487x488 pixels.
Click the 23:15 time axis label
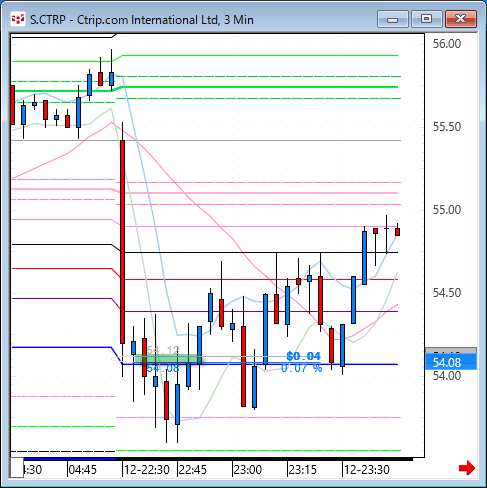click(303, 470)
